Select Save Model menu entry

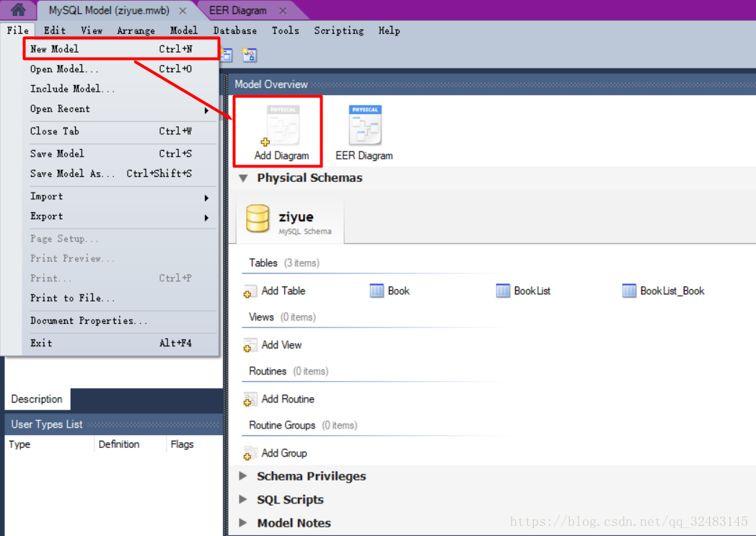tap(120, 154)
